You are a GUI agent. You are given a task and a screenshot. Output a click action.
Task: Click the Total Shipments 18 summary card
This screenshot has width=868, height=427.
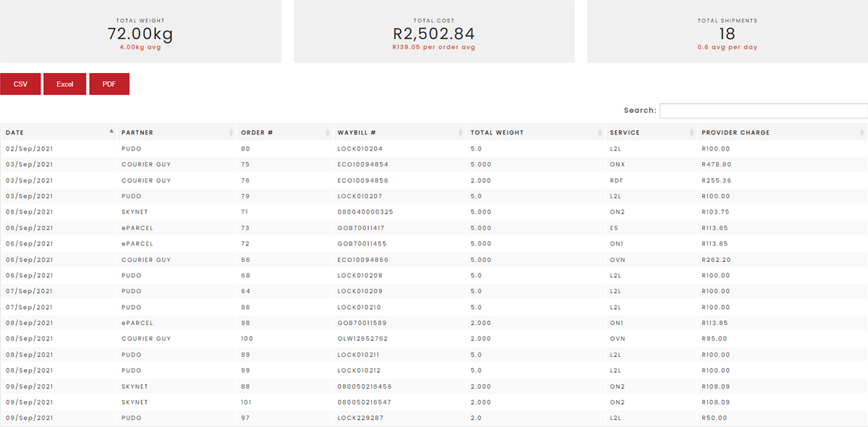click(x=728, y=31)
